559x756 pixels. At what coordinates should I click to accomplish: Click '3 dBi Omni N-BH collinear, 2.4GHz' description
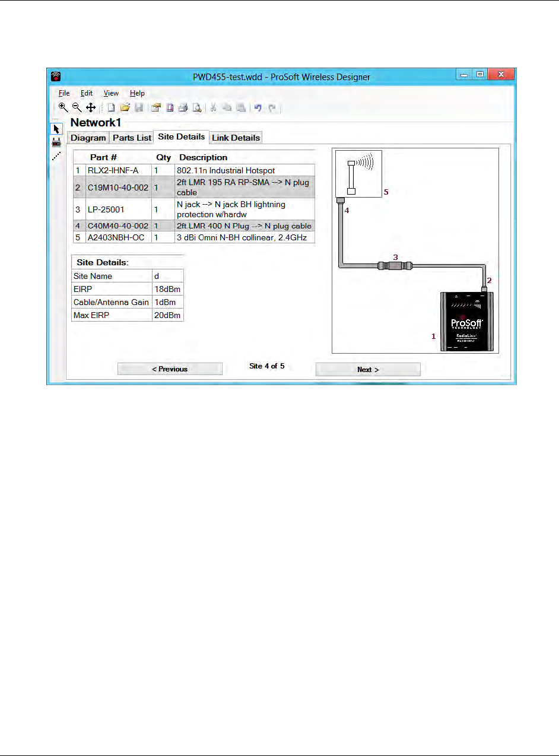244,237
